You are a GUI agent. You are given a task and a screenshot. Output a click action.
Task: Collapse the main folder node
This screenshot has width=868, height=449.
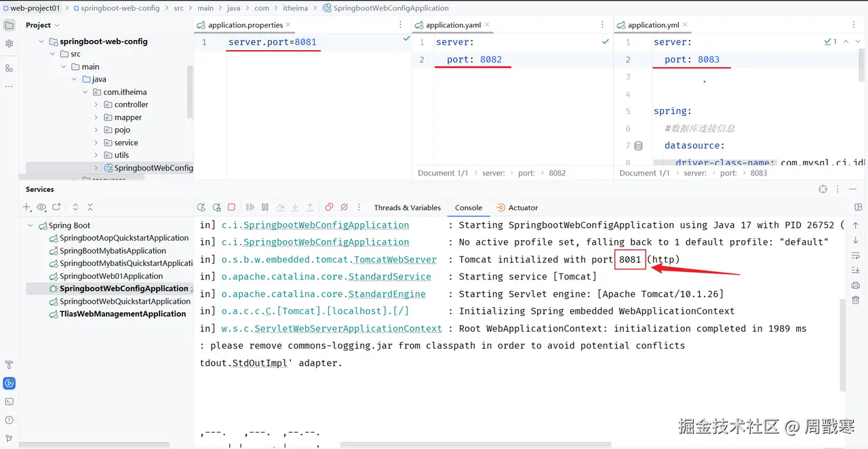coord(64,66)
